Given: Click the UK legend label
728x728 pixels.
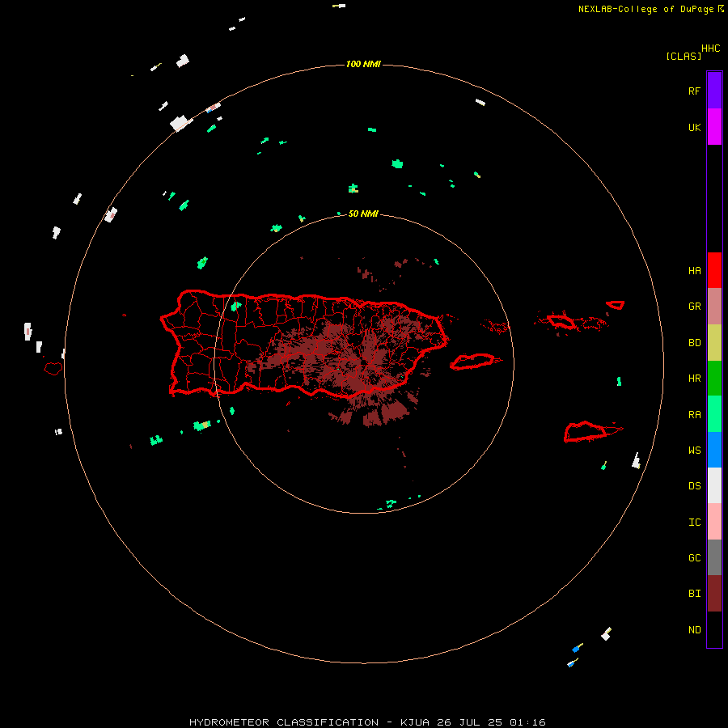Looking at the screenshot, I should click(694, 127).
